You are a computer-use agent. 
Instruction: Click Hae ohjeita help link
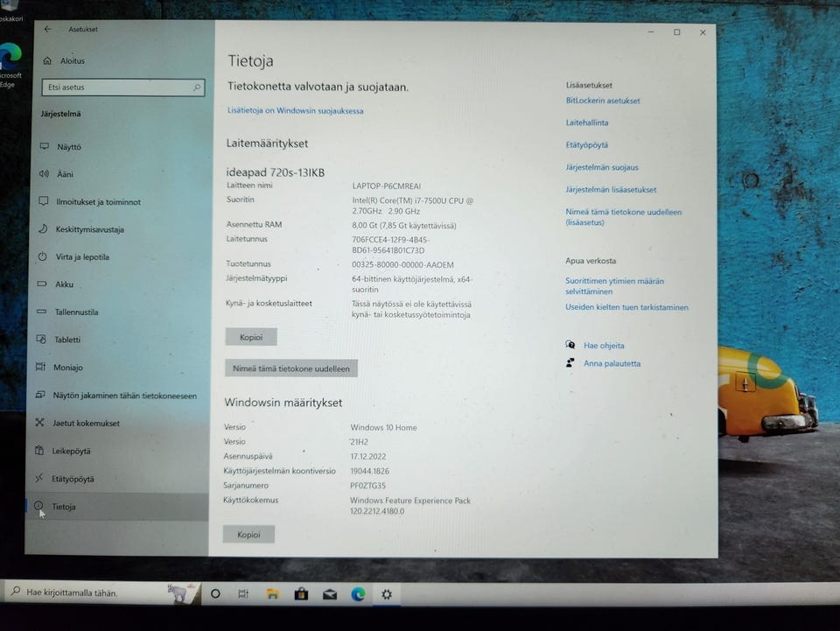604,346
